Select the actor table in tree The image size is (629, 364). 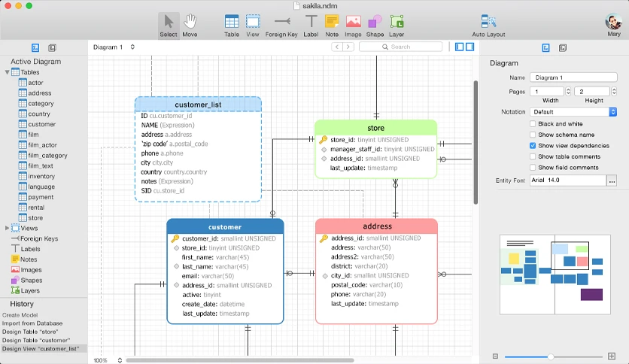(35, 83)
